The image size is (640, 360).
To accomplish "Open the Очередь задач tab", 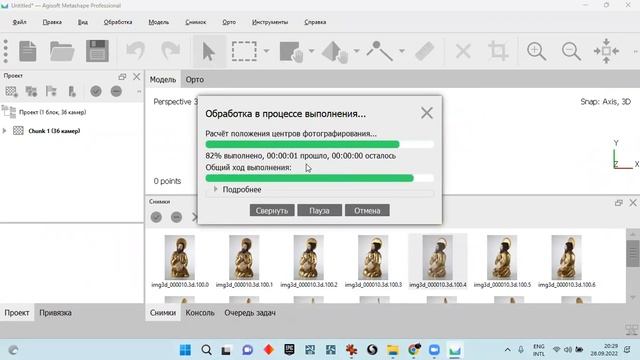I will point(250,313).
